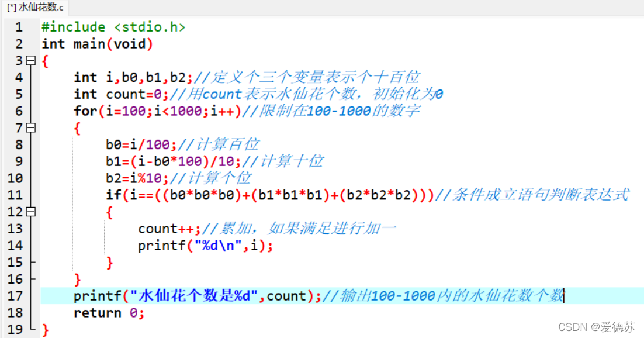The width and height of the screenshot is (644, 338).
Task: Place cursor in '#include <stdio.h>' text
Action: (x=113, y=27)
